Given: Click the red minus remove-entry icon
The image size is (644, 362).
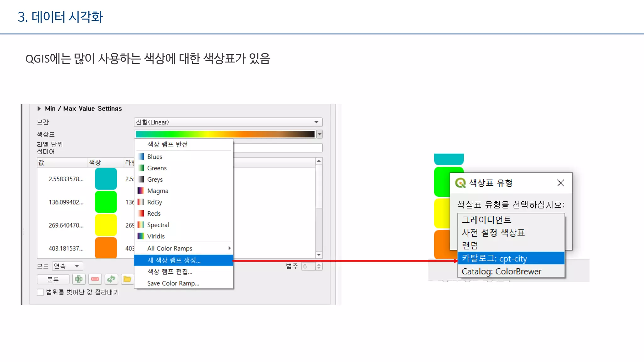Looking at the screenshot, I should 95,279.
